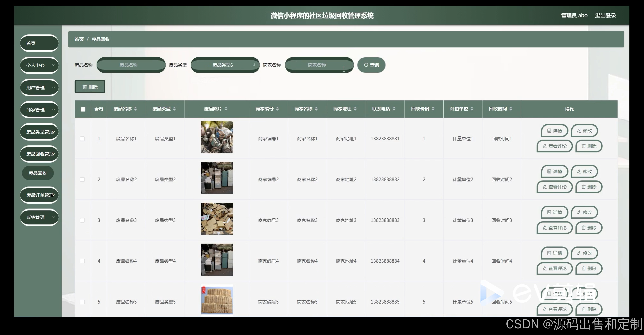The image size is (644, 335).
Task: Open 查看评论 for row 3
Action: click(x=554, y=228)
